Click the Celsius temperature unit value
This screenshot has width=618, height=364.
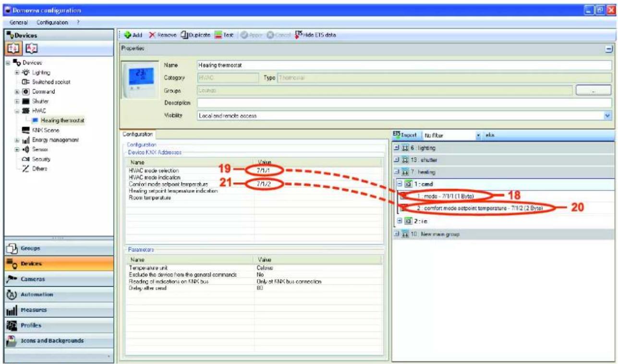tap(265, 268)
